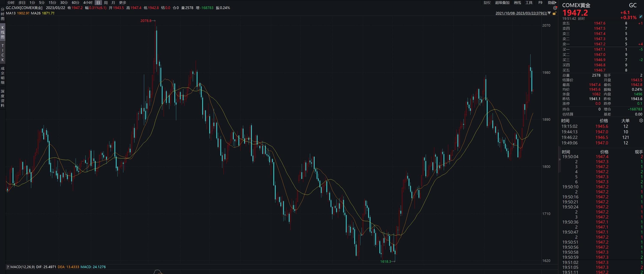Click the 卖五 price 1947.6

pyautogui.click(x=599, y=23)
